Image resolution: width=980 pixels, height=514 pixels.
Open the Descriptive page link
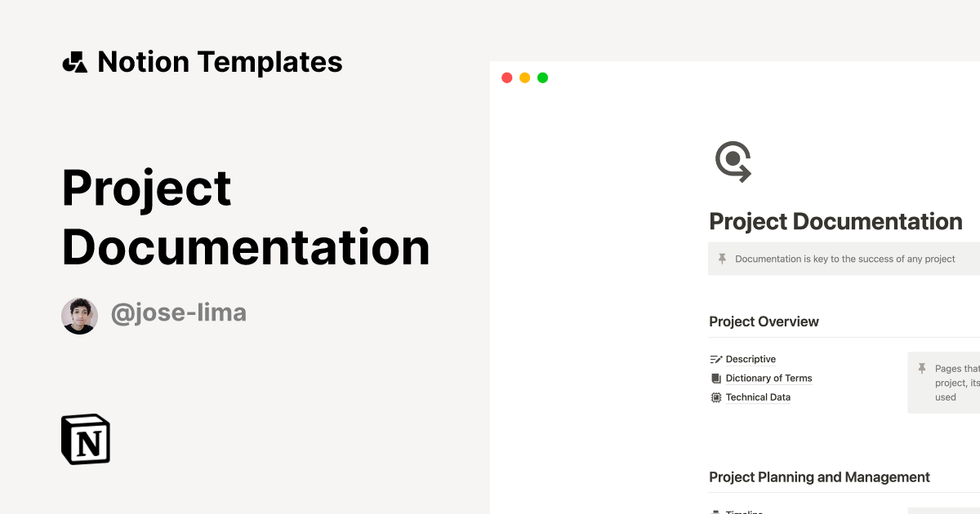[751, 359]
